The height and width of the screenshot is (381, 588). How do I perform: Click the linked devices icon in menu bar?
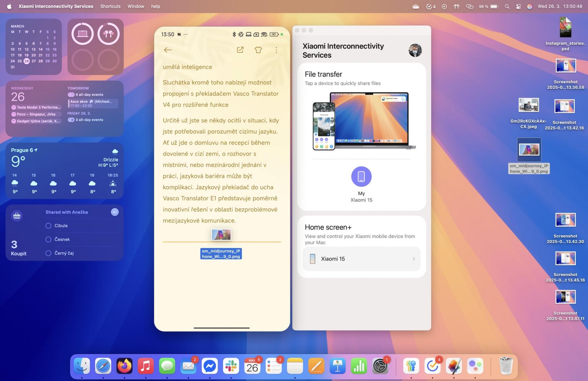[x=469, y=6]
